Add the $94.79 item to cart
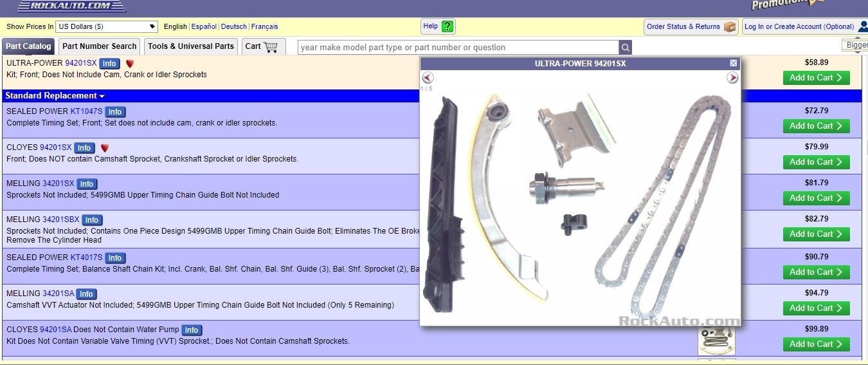Image resolution: width=868 pixels, height=365 pixels. point(817,308)
